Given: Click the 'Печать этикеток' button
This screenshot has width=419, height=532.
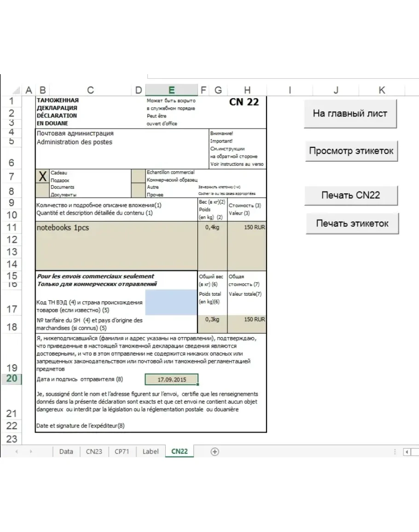Looking at the screenshot, I should point(352,223).
